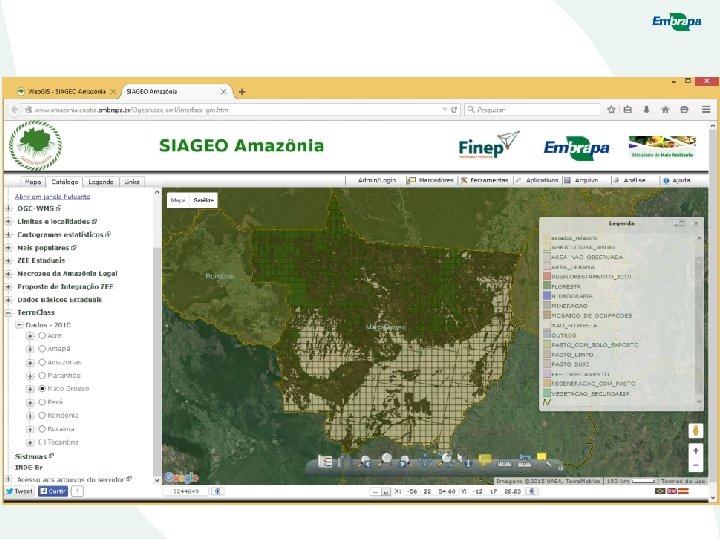Expand ZEE Estaduais node

8,260
